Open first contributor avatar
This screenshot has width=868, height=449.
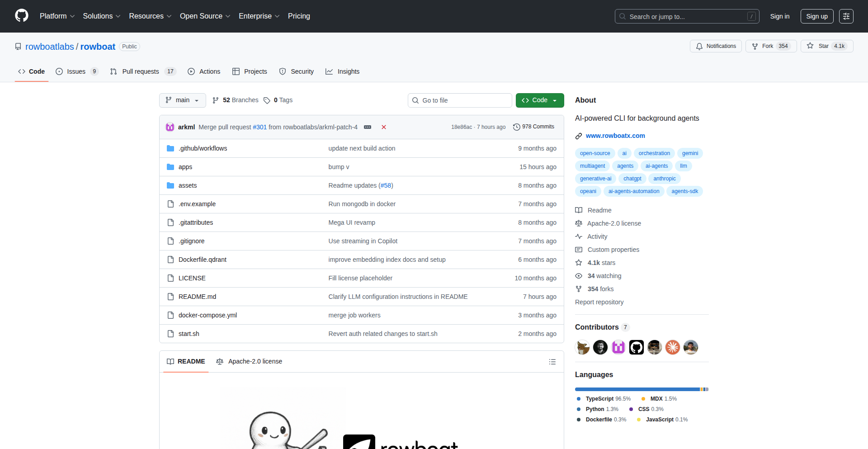(x=582, y=347)
